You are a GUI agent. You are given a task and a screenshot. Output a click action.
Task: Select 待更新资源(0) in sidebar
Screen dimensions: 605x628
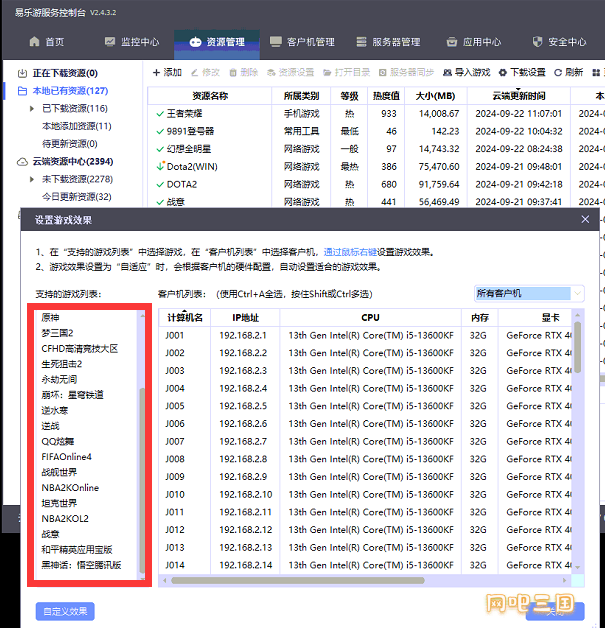70,144
